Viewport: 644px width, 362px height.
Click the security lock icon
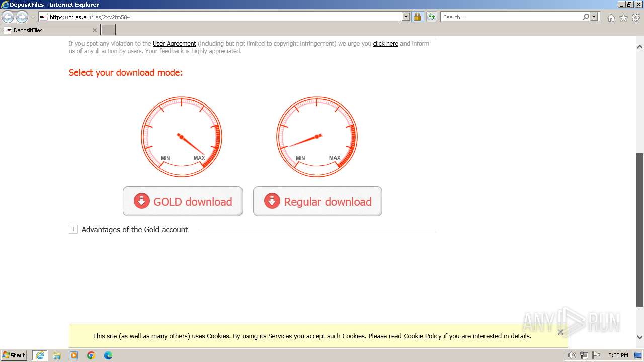(x=417, y=17)
